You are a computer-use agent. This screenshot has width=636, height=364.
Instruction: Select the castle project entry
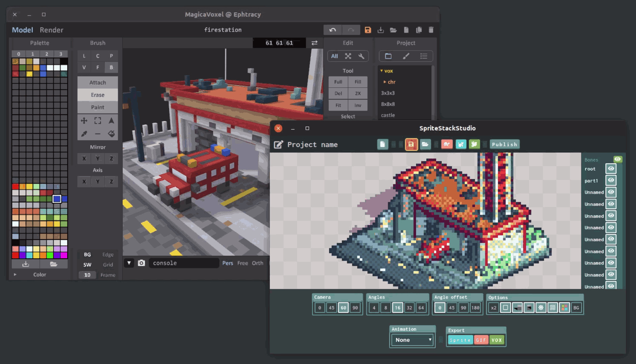point(388,115)
